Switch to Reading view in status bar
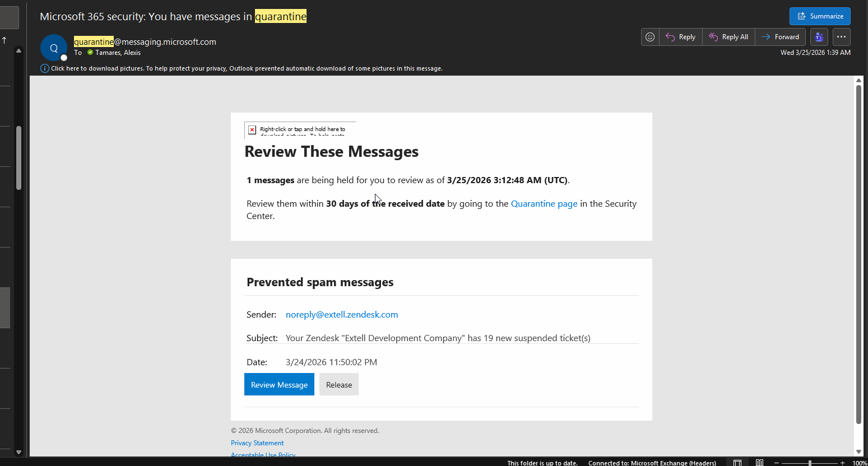Image resolution: width=868 pixels, height=466 pixels. (759, 463)
